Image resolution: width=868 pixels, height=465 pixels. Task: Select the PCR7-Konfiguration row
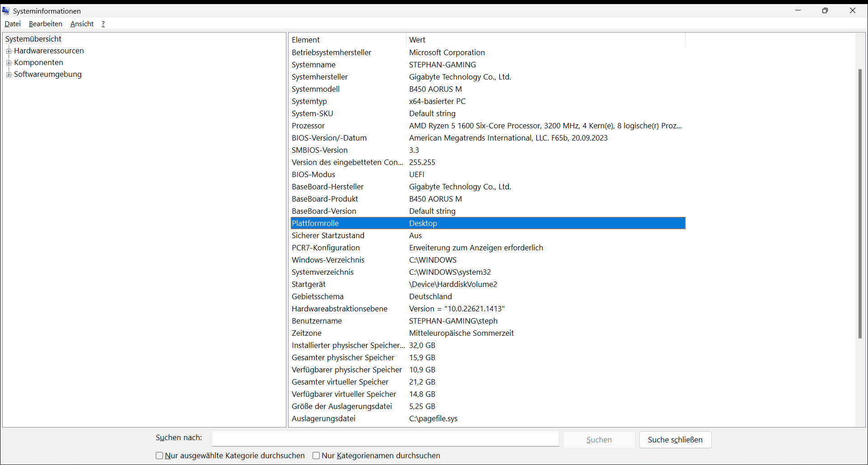(488, 248)
